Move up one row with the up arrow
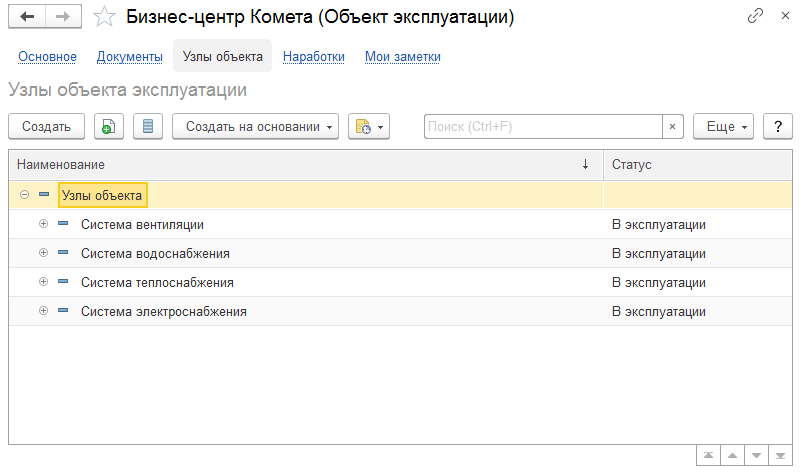Screen dimensions: 807x475 [x=732, y=455]
